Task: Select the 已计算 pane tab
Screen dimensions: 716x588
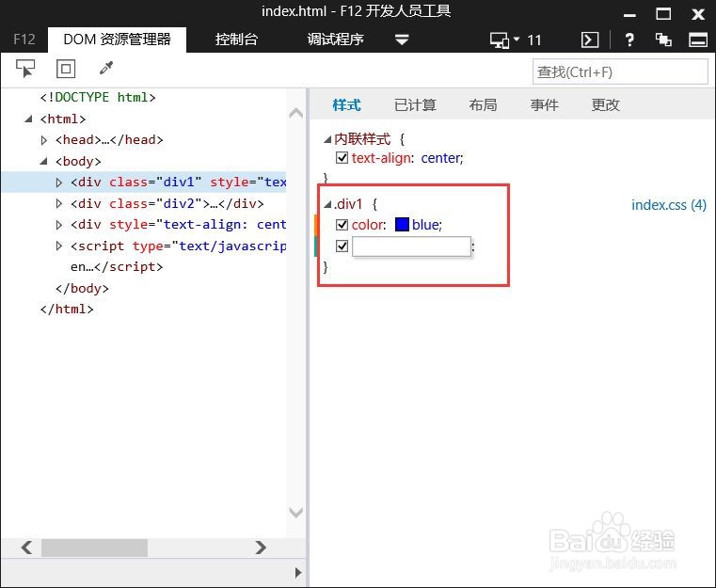Action: pos(415,105)
